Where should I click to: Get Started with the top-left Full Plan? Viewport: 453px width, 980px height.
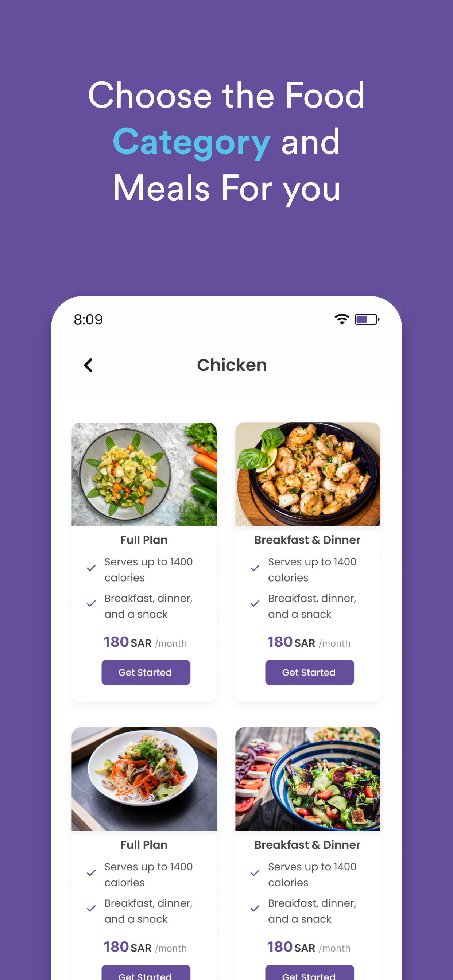tap(146, 673)
